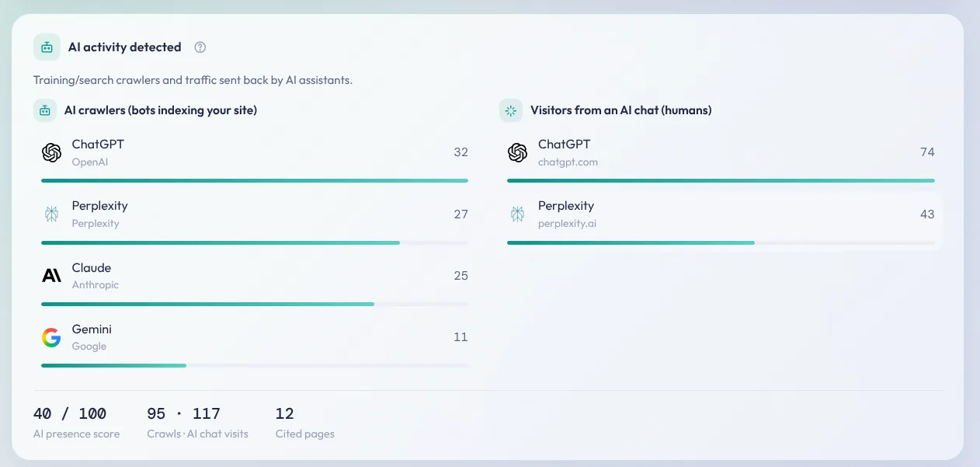Screen dimensions: 980x467
Task: Click the 95 · 117 stat value
Action: pyautogui.click(x=184, y=413)
